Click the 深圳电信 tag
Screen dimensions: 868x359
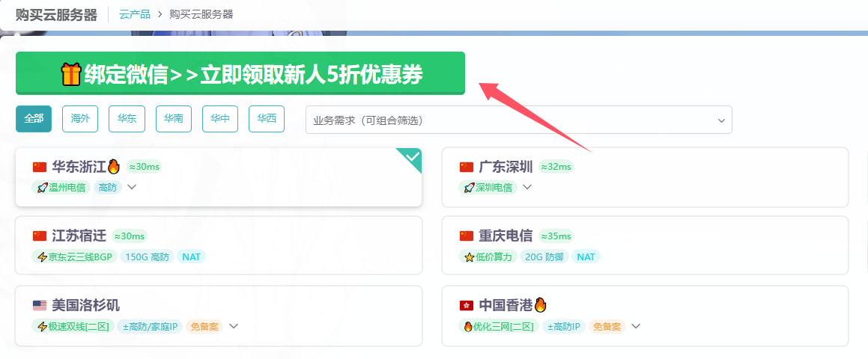pos(488,188)
